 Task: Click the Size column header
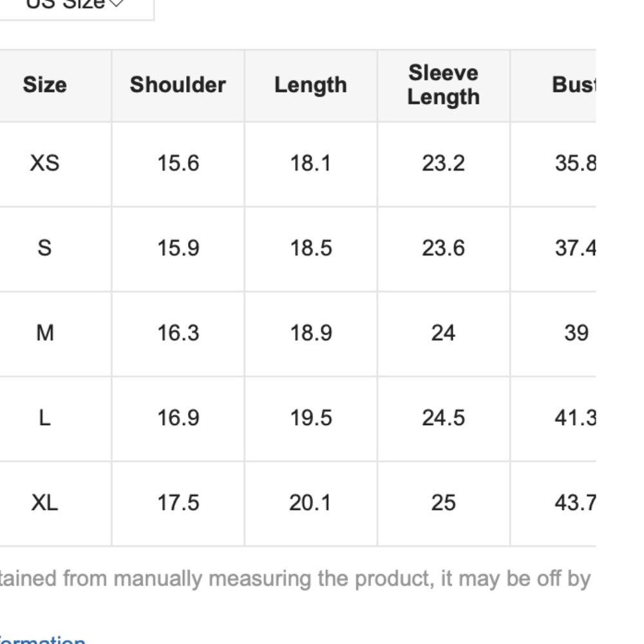(x=44, y=85)
